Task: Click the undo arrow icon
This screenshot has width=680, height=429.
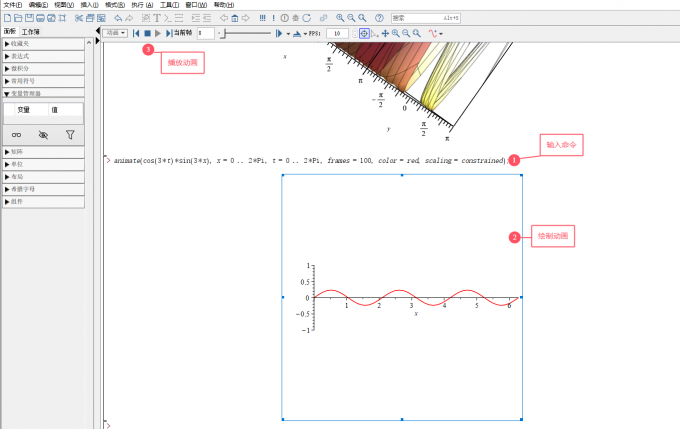Action: 118,18
